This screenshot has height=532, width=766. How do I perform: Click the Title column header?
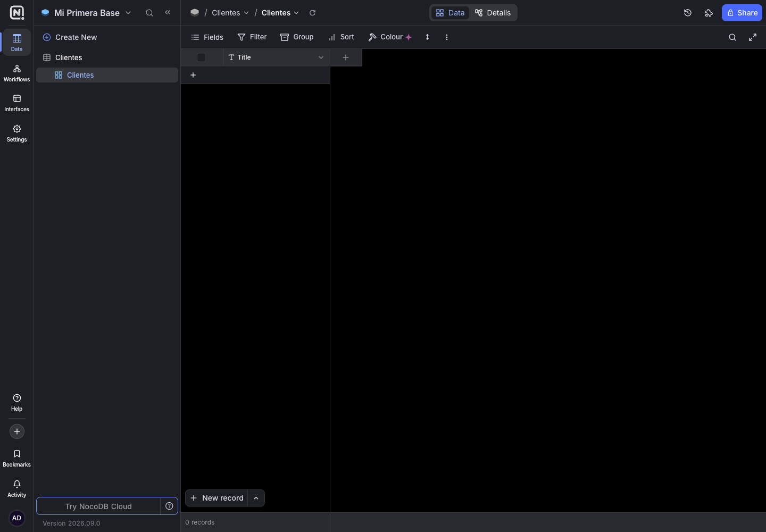[277, 57]
